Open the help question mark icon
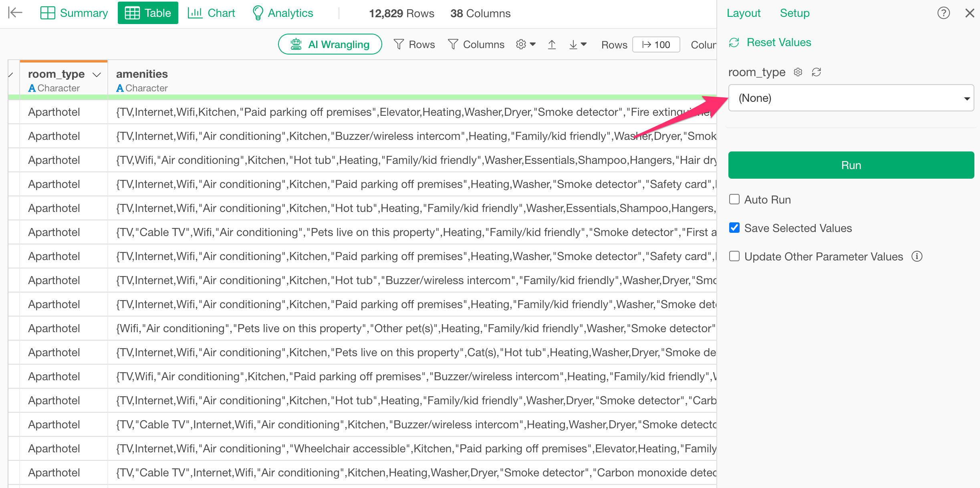Viewport: 980px width, 488px height. tap(943, 13)
